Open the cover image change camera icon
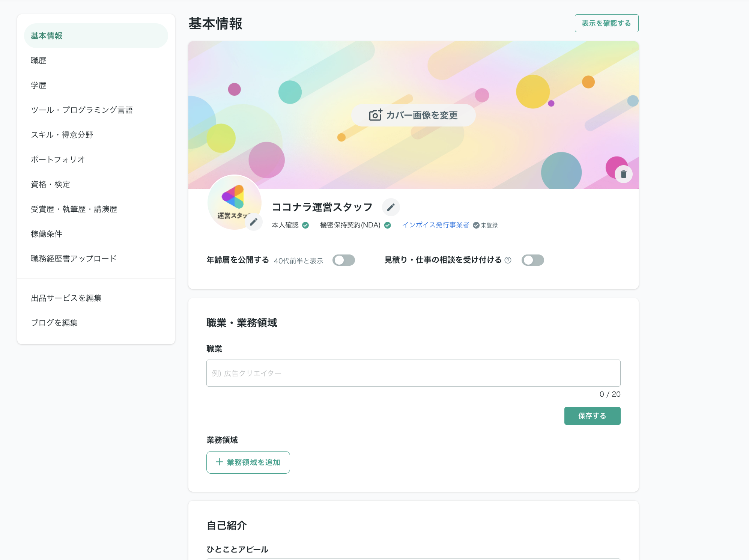The image size is (749, 560). tap(376, 115)
